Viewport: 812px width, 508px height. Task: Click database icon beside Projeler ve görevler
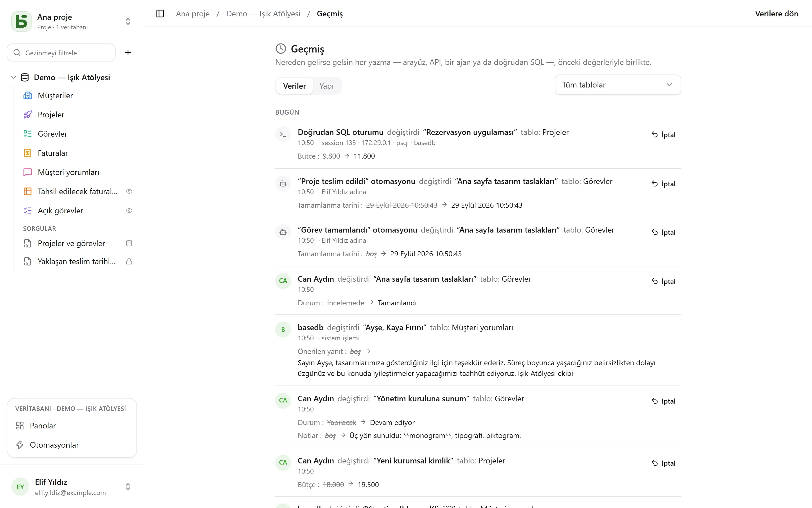129,243
